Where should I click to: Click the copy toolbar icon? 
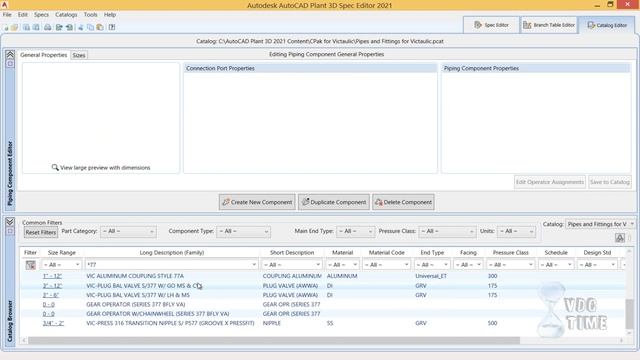point(90,27)
